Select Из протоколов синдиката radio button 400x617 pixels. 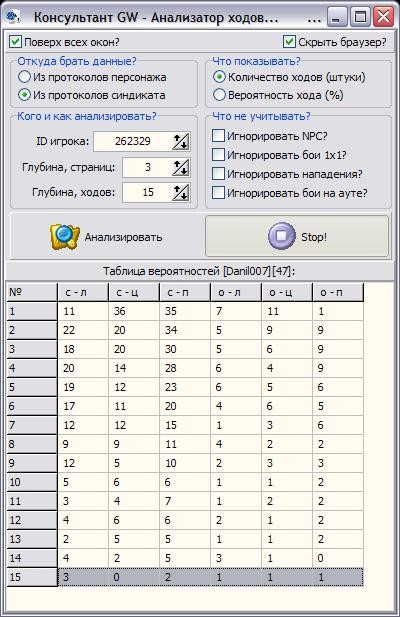click(24, 95)
